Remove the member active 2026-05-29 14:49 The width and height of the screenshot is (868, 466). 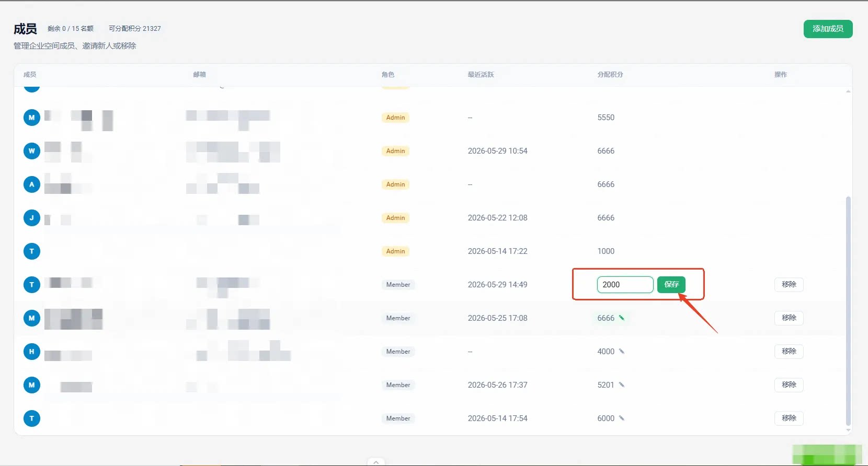789,284
